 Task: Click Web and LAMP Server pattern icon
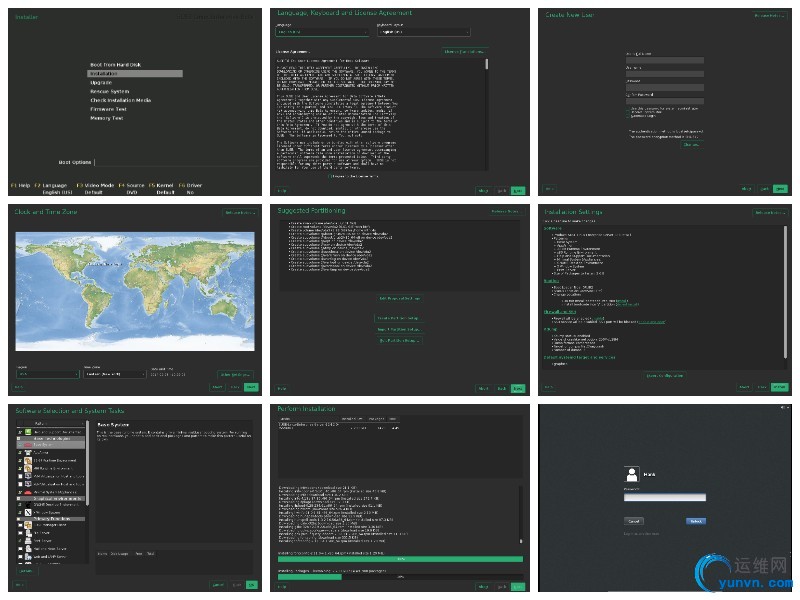(x=28, y=557)
